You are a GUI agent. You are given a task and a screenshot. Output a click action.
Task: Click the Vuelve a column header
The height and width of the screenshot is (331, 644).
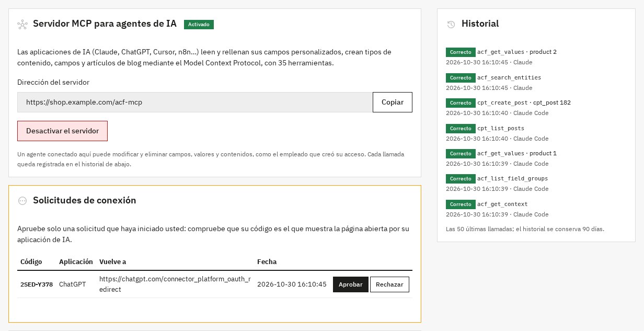[112, 261]
